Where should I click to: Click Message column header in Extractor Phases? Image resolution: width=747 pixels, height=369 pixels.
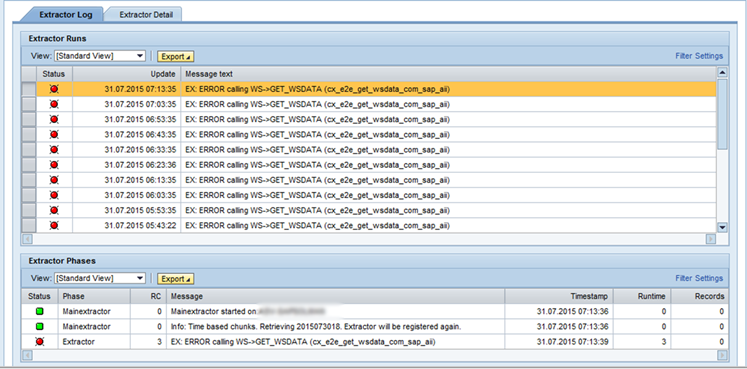(335, 296)
